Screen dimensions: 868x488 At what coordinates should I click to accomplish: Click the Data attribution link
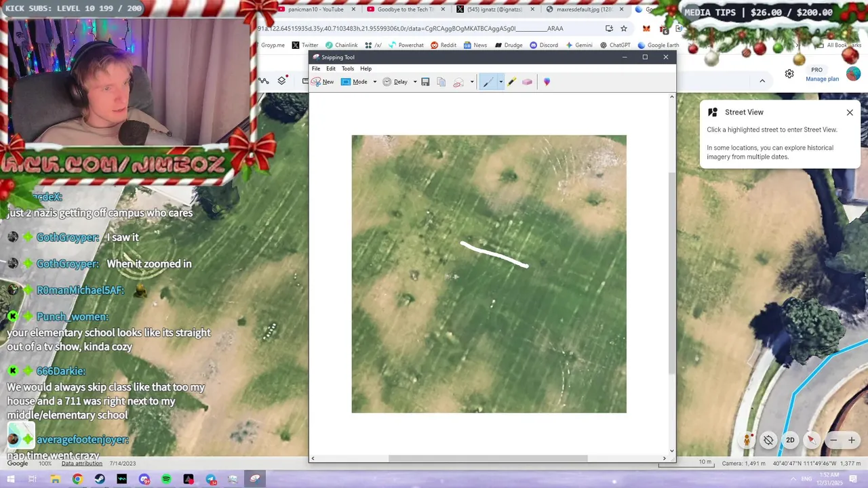pyautogui.click(x=81, y=464)
